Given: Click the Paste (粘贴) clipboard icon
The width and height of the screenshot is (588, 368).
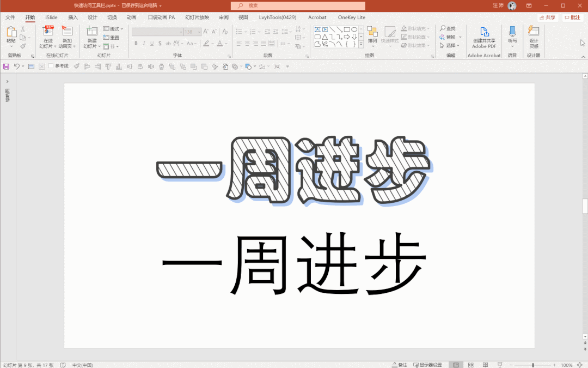Looking at the screenshot, I should tap(11, 33).
